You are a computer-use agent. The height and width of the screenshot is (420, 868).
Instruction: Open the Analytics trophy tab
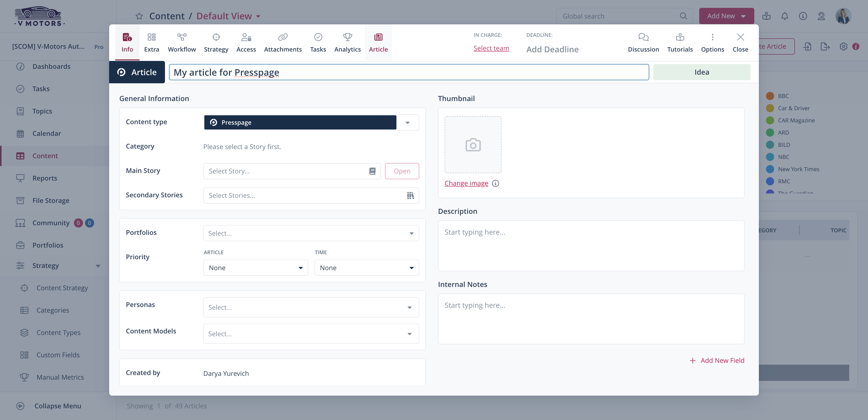pyautogui.click(x=347, y=37)
